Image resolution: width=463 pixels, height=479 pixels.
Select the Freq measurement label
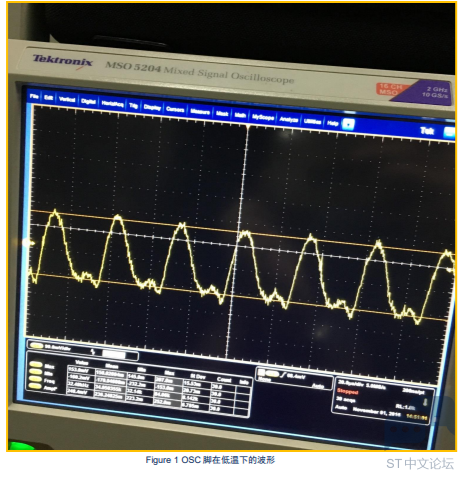point(49,381)
